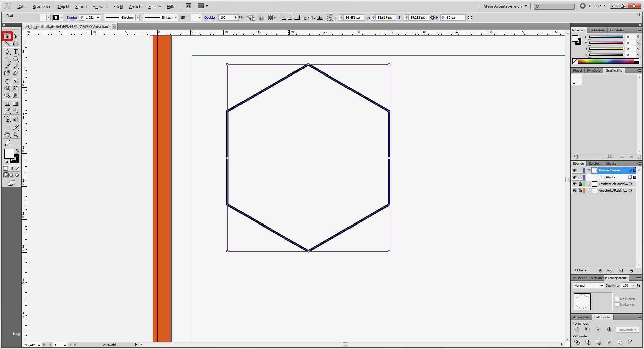Viewport: 644px width, 349px height.
Task: Apply the Unterteilen Pathfinder operation
Action: pos(577,342)
